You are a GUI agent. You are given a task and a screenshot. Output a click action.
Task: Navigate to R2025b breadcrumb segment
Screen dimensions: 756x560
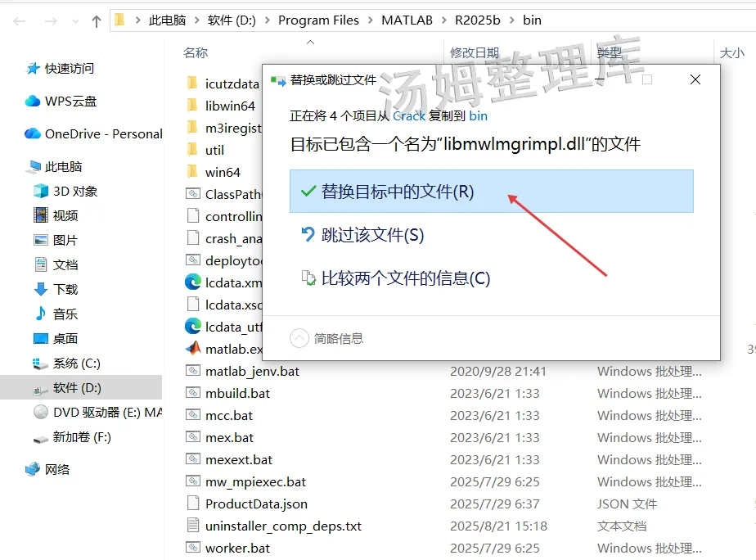click(478, 20)
